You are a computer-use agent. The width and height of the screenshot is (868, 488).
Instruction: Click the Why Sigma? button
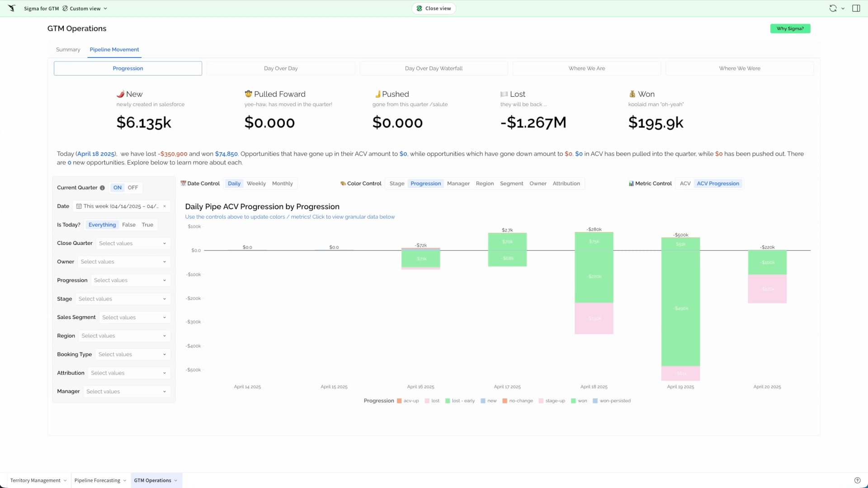(790, 28)
